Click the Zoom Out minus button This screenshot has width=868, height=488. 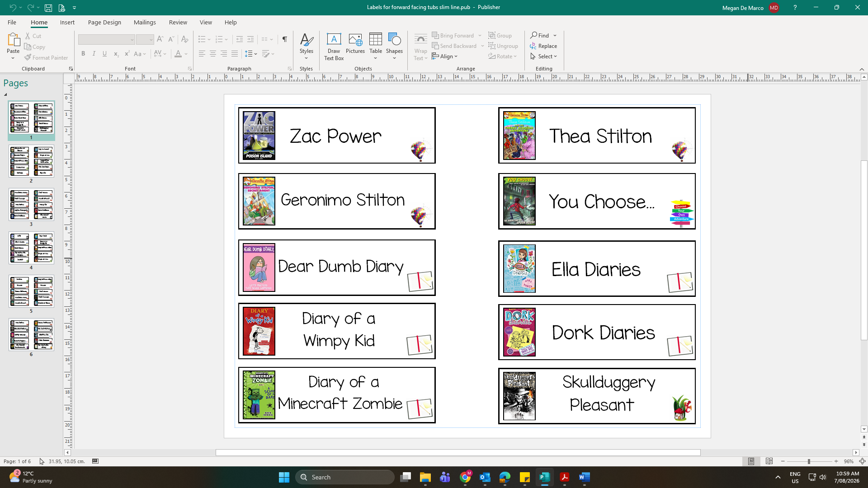pos(783,461)
